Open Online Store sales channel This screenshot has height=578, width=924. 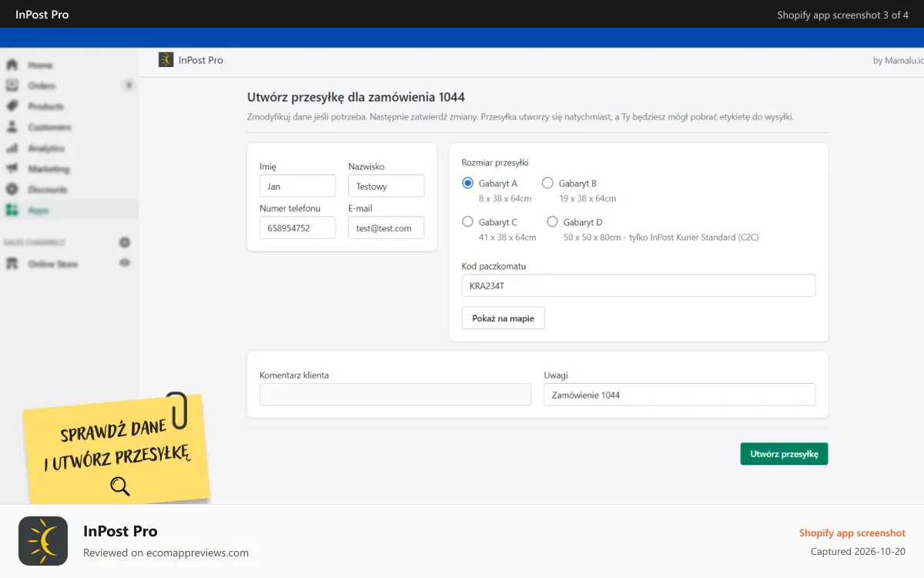tap(53, 264)
